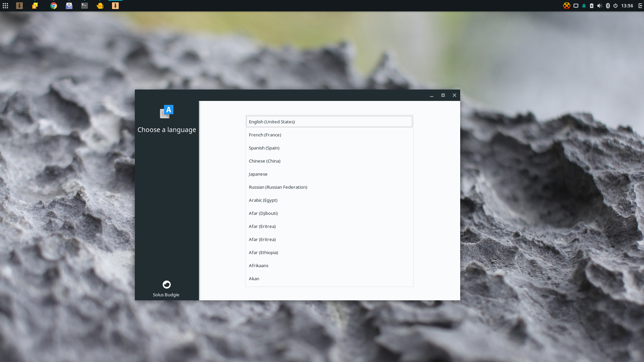Close the installer window
This screenshot has width=644, height=362.
tap(454, 96)
